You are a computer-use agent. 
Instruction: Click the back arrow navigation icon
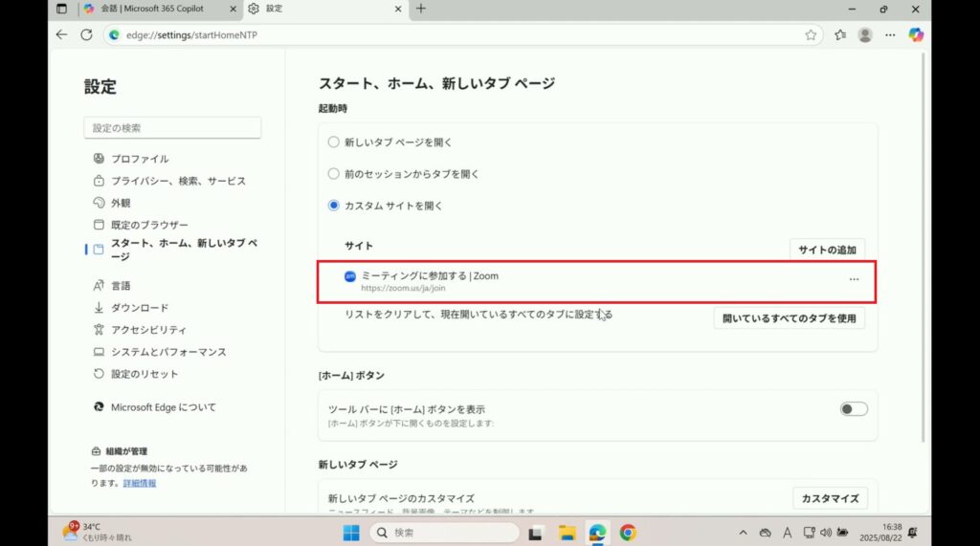62,34
